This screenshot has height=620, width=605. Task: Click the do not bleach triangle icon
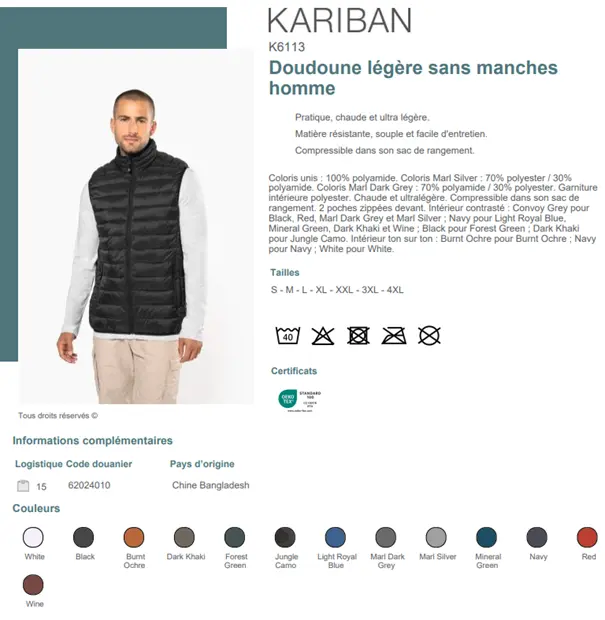(323, 336)
